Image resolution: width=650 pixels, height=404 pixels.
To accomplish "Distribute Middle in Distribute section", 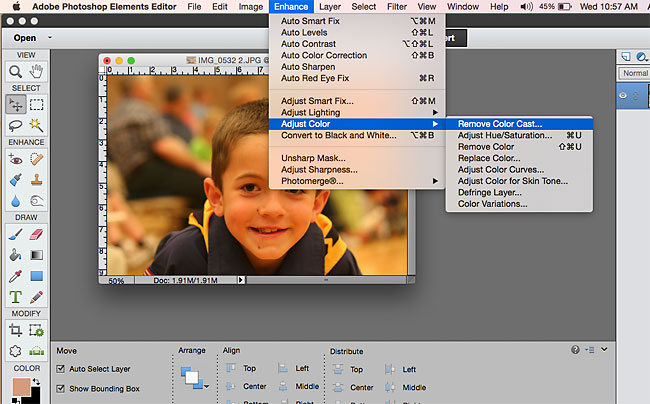I will coord(406,387).
